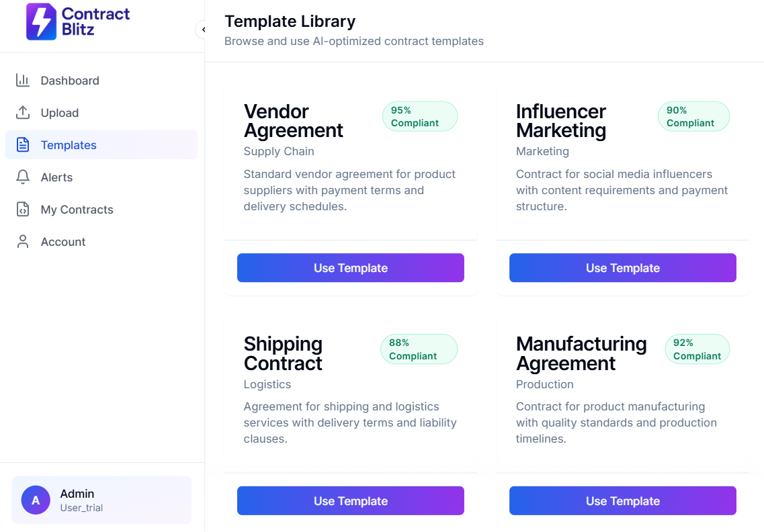Click the Dashboard bar chart icon
The height and width of the screenshot is (532, 764).
pos(23,81)
